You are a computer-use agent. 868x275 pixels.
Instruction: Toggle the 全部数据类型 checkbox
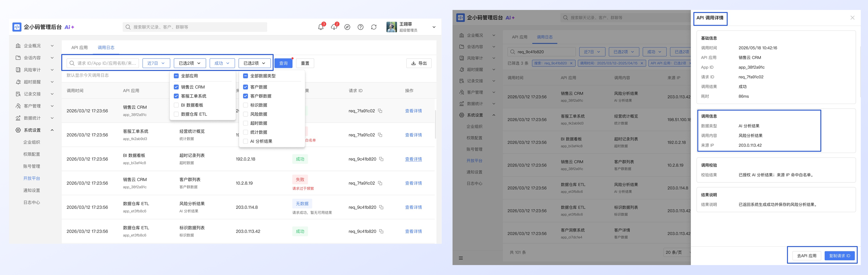coord(246,76)
